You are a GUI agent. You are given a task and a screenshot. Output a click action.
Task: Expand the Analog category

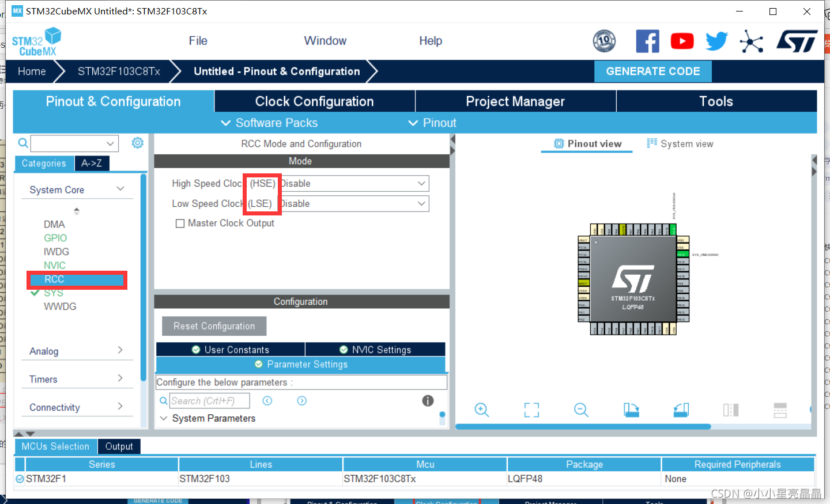click(x=120, y=350)
